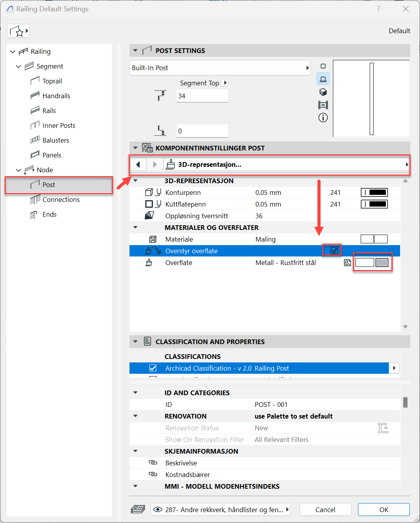Click the film strip preview icon
The width and height of the screenshot is (420, 523).
[x=323, y=105]
